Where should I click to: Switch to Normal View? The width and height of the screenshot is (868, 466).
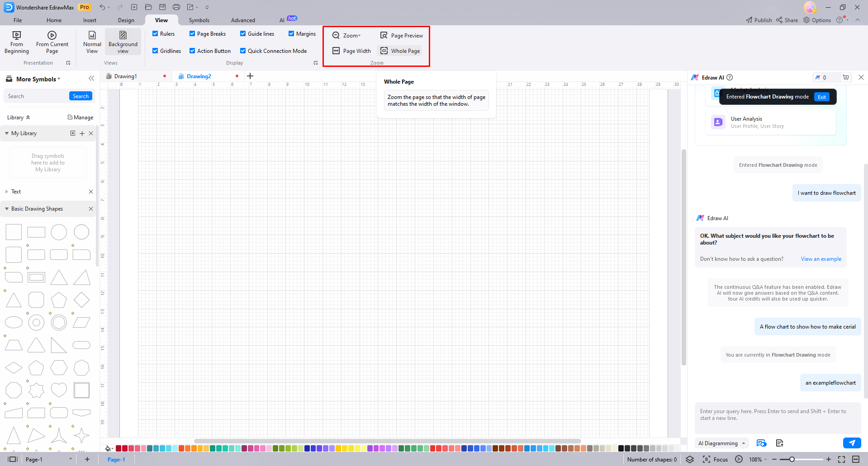point(92,42)
